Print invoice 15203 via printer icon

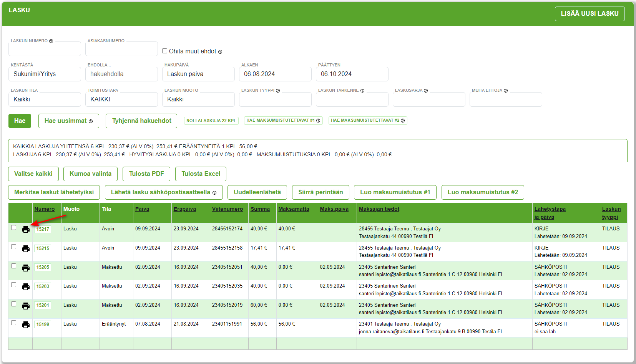(26, 287)
